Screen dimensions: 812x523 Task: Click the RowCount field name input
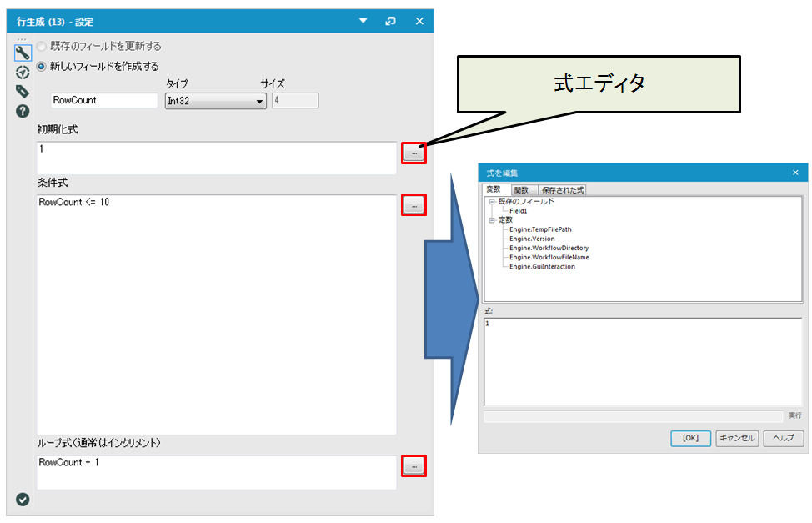point(104,100)
